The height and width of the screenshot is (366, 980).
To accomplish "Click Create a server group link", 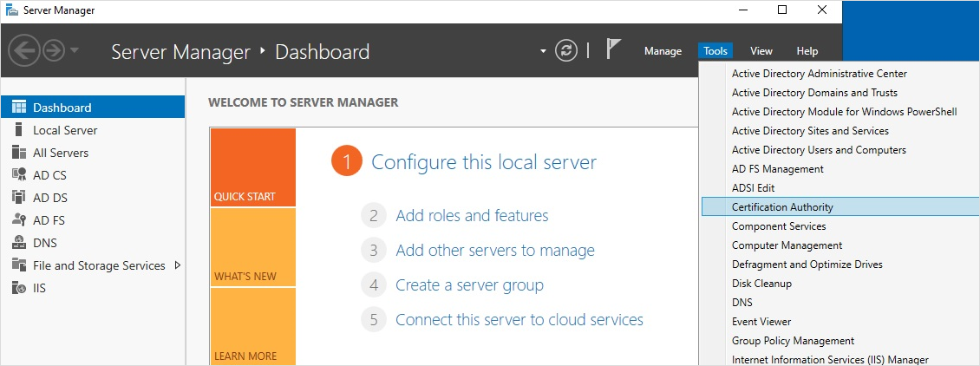I will point(469,285).
